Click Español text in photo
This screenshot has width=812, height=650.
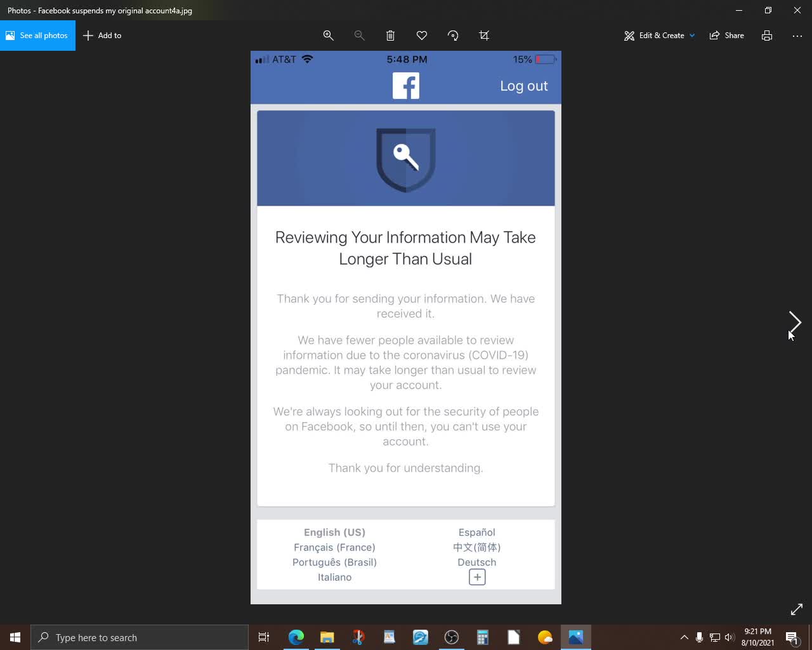[477, 533]
